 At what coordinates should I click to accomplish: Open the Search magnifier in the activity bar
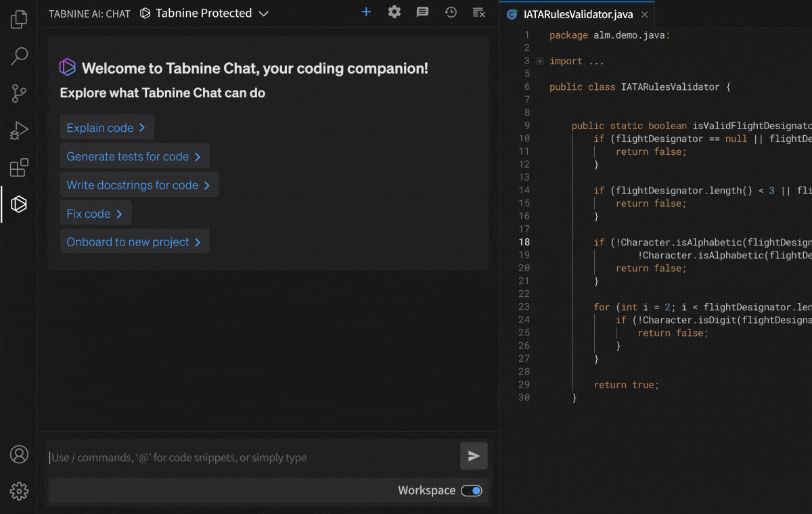click(x=19, y=56)
